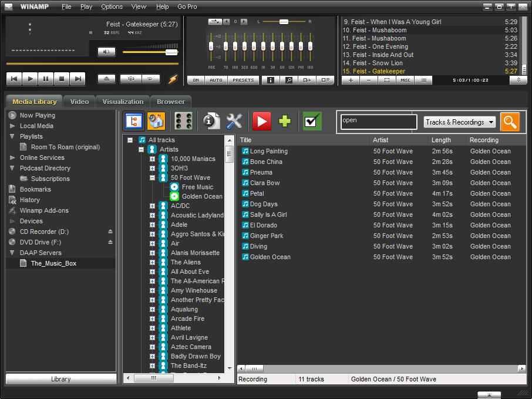This screenshot has height=399, width=532.
Task: Toggle the equalizer ON button
Action: tap(196, 80)
